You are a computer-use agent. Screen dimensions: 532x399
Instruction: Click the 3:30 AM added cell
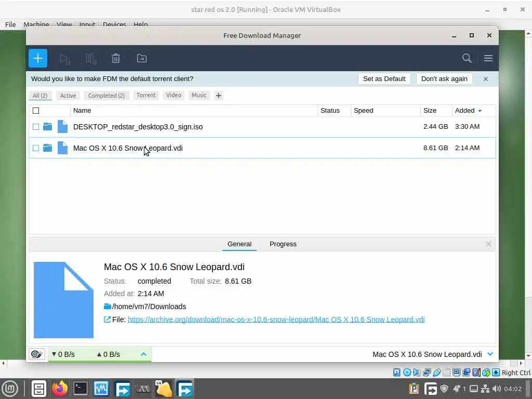(467, 127)
